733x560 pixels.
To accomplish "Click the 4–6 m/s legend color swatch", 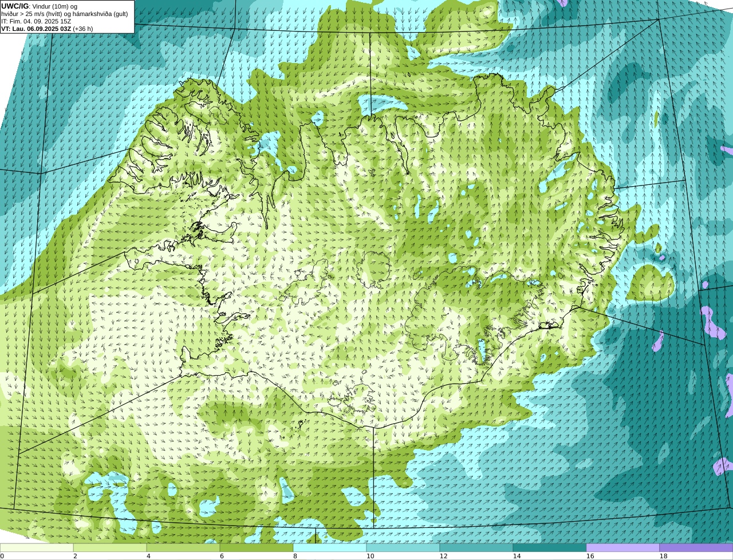I will pyautogui.click(x=183, y=547).
